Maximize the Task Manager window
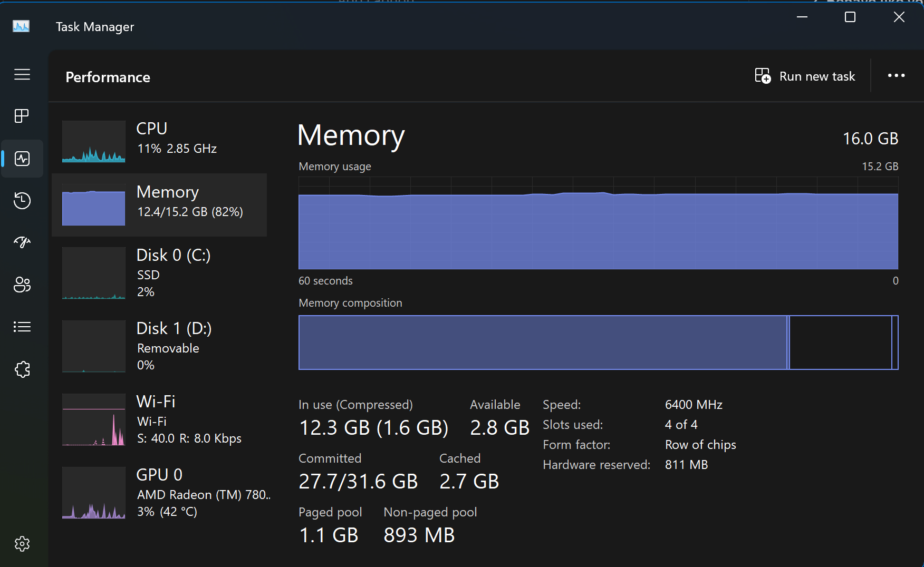Image resolution: width=924 pixels, height=567 pixels. [x=850, y=17]
